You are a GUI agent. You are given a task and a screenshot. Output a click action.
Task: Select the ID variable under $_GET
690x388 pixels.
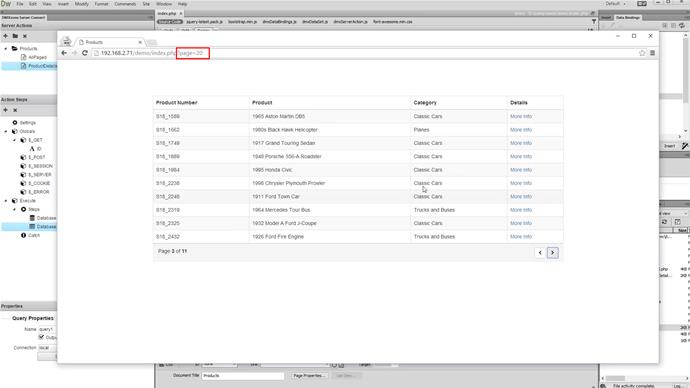point(35,149)
